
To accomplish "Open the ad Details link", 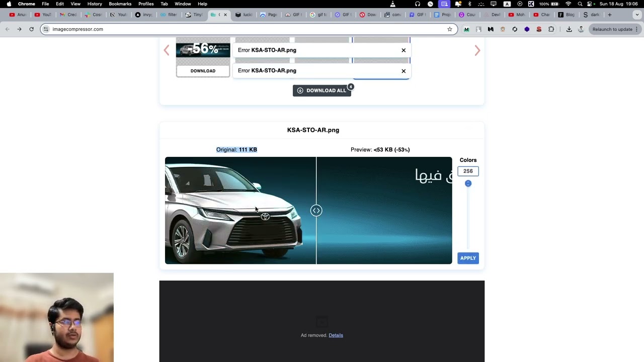I will point(336,335).
